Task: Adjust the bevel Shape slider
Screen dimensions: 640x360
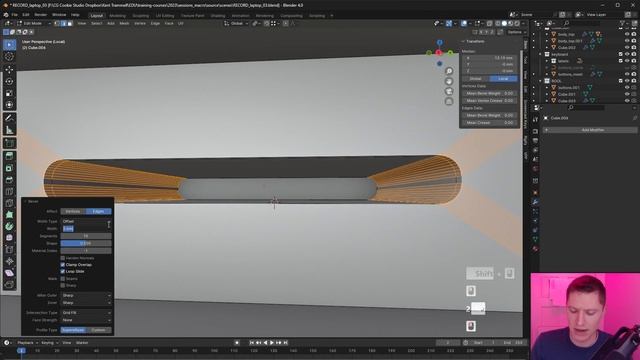Action: [86, 243]
